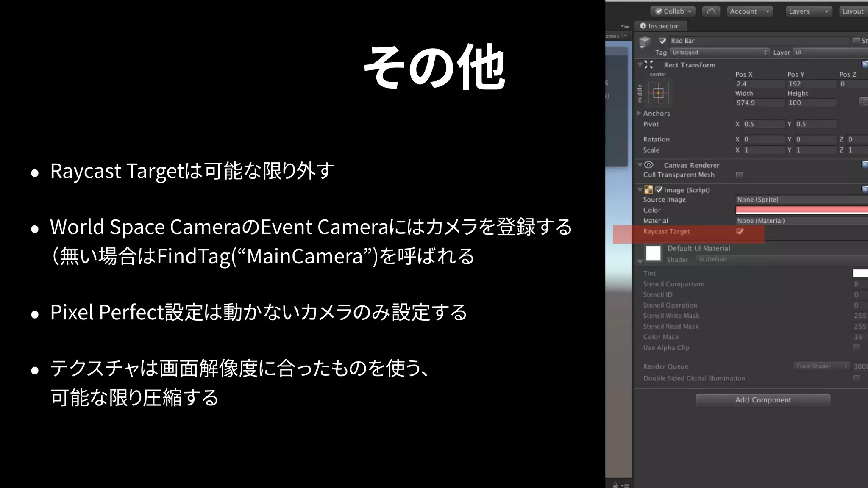Collapse the Rect Transform component
Image resolution: width=868 pixels, height=488 pixels.
point(640,65)
